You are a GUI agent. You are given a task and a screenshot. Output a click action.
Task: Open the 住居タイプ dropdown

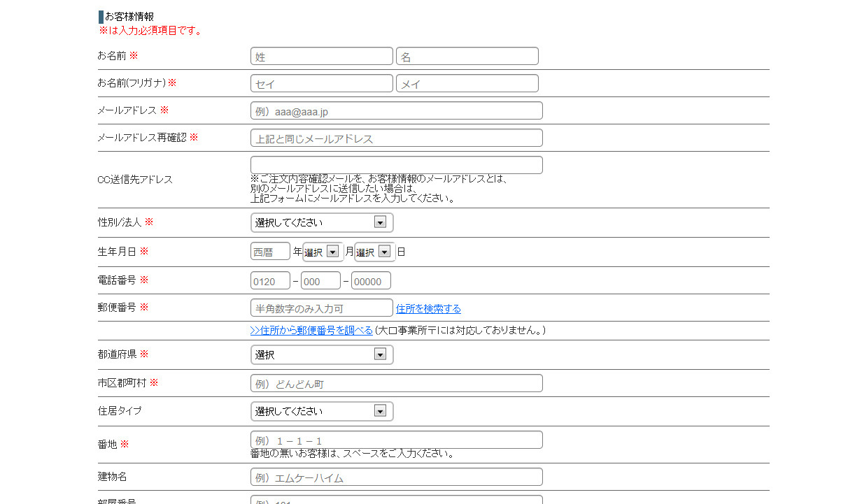click(x=322, y=412)
